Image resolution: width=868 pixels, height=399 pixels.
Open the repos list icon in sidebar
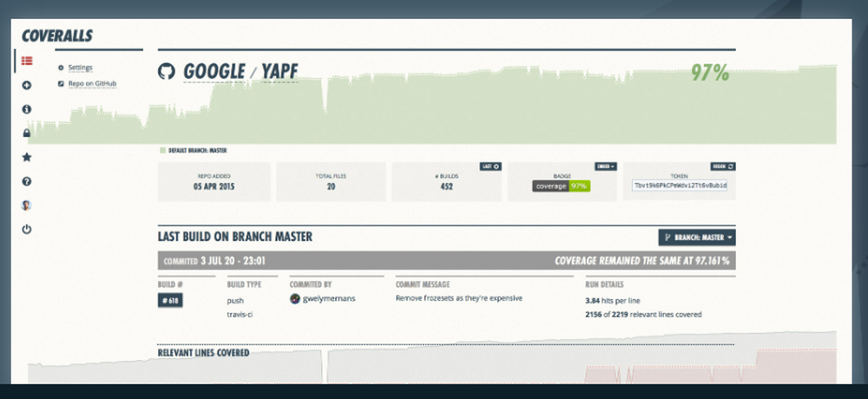(27, 61)
